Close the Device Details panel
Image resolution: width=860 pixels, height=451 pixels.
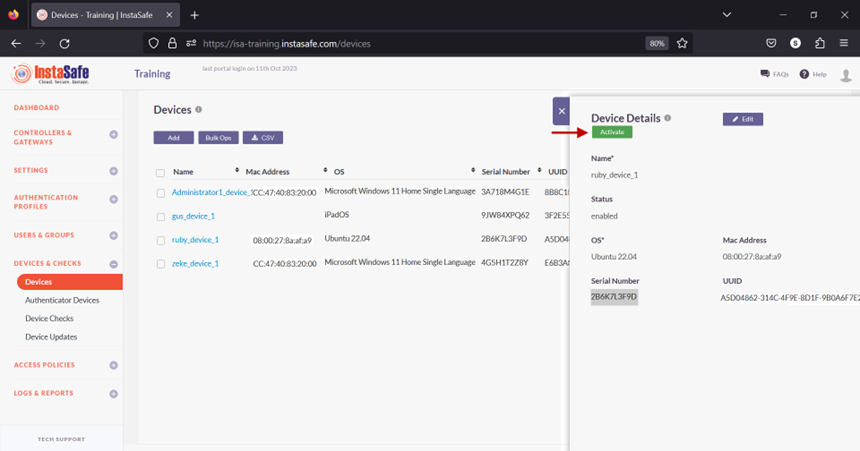click(561, 111)
